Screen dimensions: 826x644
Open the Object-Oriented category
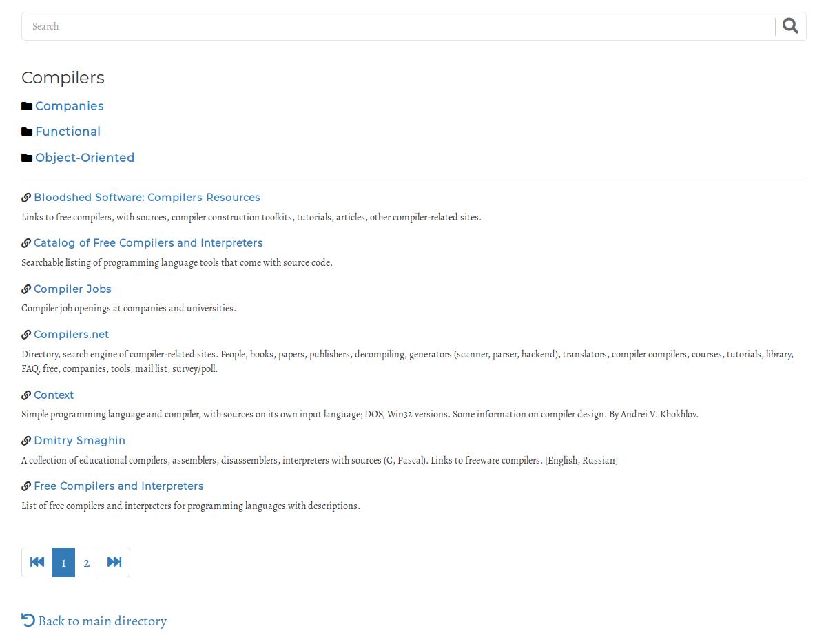[85, 158]
